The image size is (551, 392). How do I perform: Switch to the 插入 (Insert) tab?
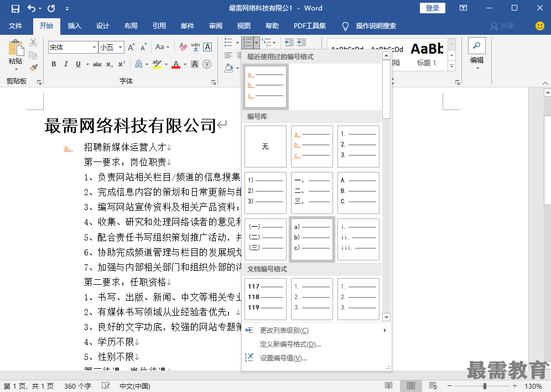(75, 25)
